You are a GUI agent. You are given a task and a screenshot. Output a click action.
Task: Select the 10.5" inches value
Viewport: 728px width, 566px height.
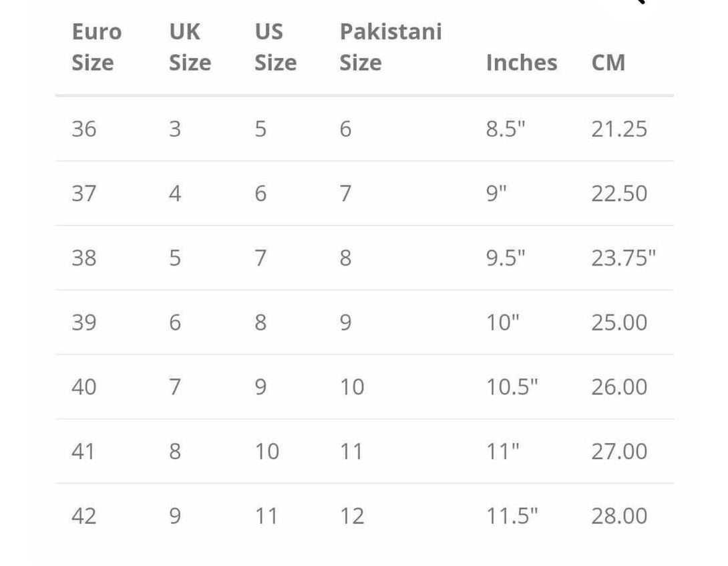512,387
